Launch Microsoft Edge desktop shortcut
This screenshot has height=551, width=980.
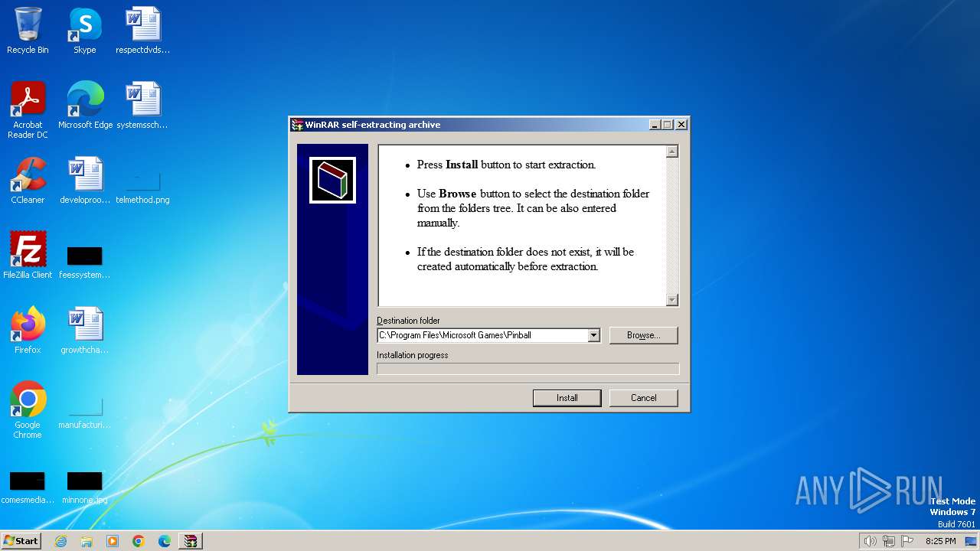tap(85, 106)
